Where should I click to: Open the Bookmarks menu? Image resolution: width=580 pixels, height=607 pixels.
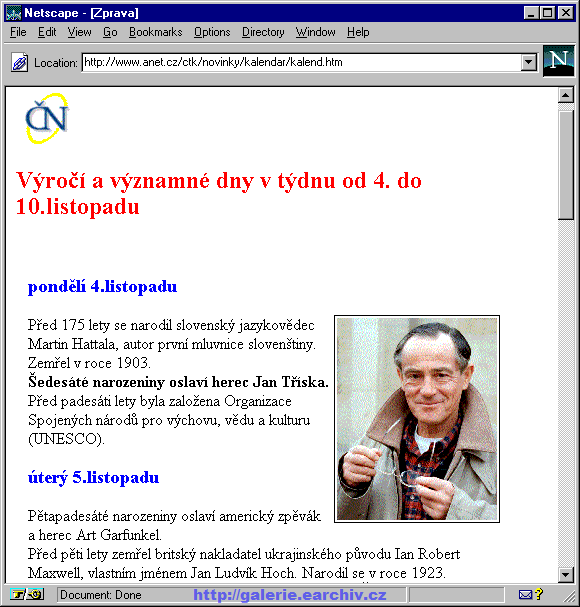tap(156, 32)
